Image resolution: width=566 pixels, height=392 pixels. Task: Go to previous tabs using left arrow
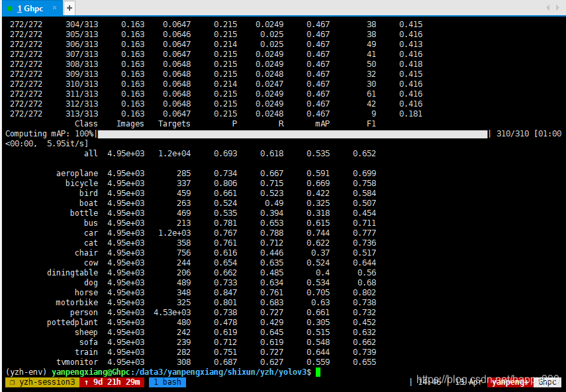[547, 7]
